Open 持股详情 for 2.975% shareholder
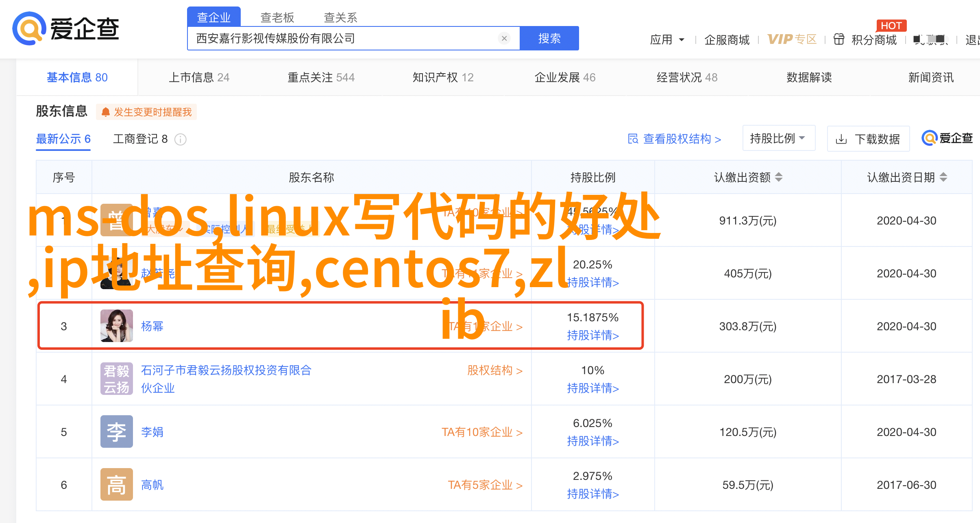This screenshot has width=980, height=523. [593, 494]
